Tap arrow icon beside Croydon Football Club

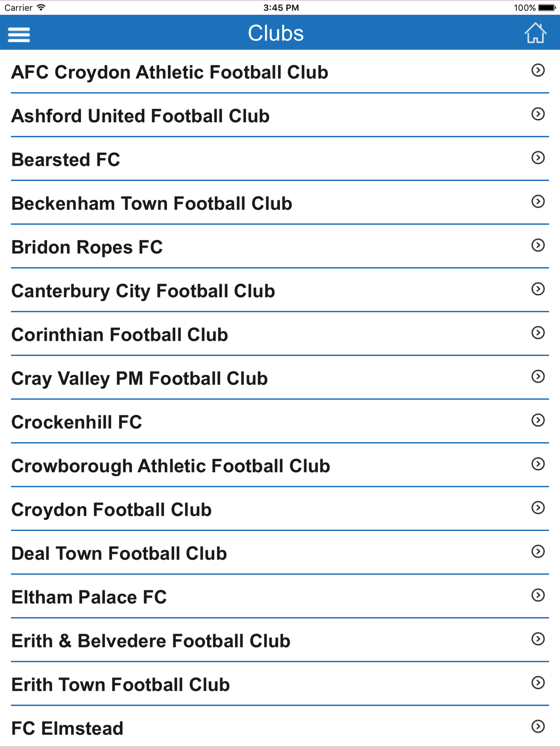538,508
